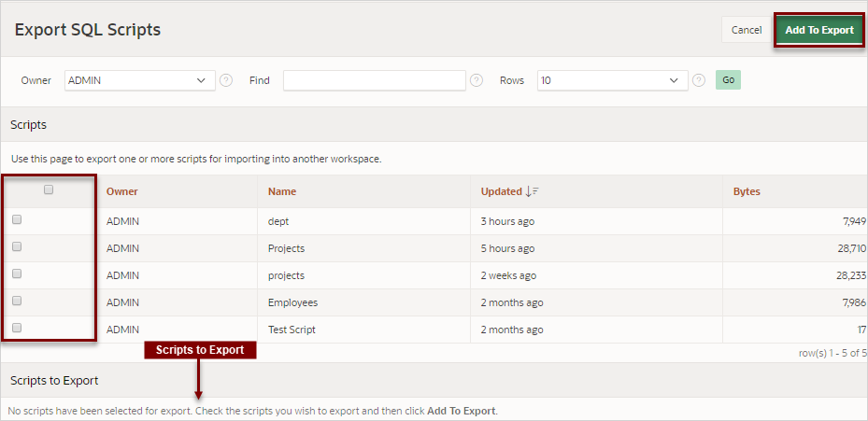Check the box for Test Script
Screen dimensions: 868x421
[17, 328]
